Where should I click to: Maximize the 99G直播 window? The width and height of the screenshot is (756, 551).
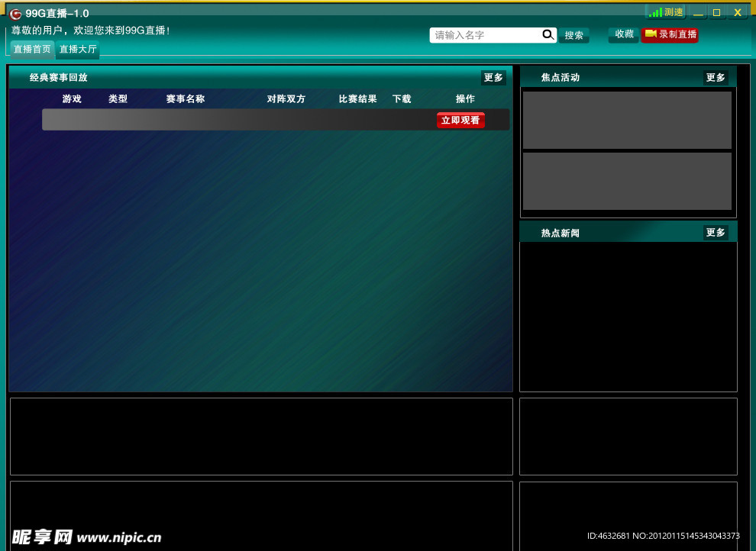(x=717, y=13)
